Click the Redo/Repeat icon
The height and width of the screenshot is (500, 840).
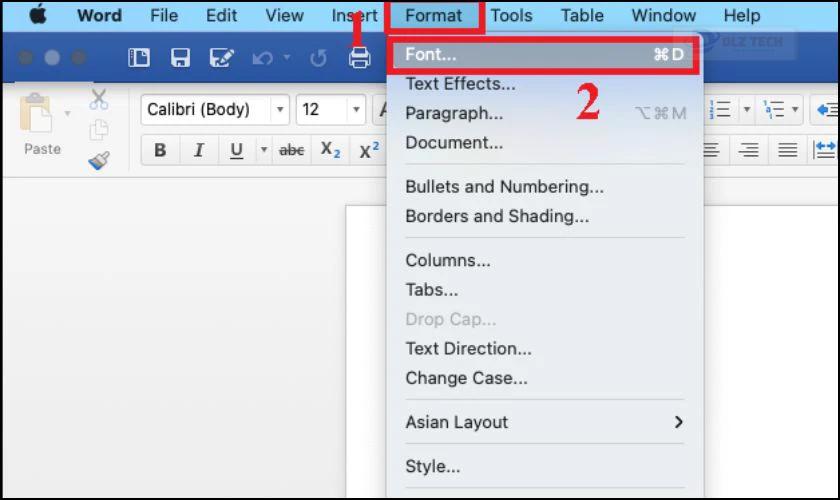point(318,57)
